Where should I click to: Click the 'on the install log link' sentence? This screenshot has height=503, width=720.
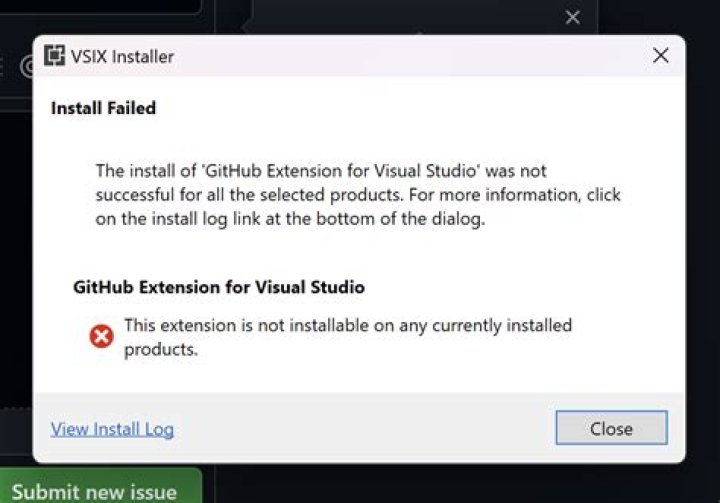290,220
